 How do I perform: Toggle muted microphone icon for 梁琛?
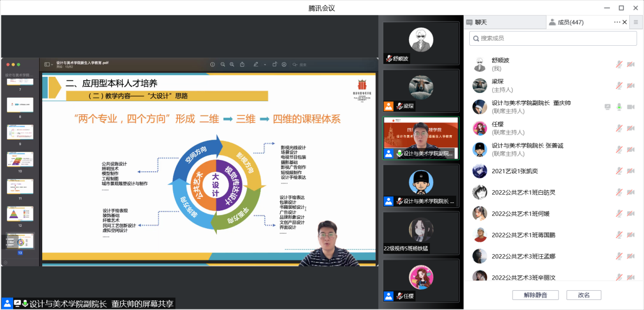point(619,86)
